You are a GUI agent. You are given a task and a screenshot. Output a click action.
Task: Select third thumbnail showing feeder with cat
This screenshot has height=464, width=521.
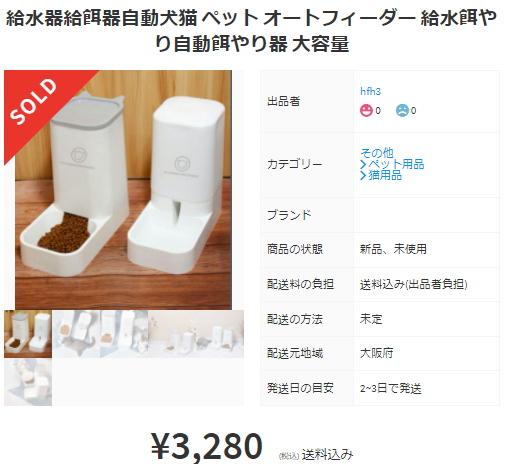click(124, 334)
